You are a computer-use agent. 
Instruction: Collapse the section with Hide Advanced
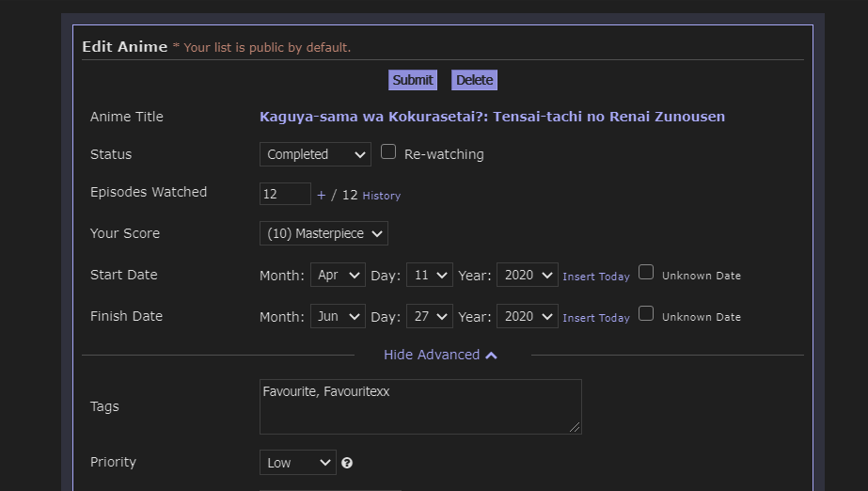pos(440,355)
